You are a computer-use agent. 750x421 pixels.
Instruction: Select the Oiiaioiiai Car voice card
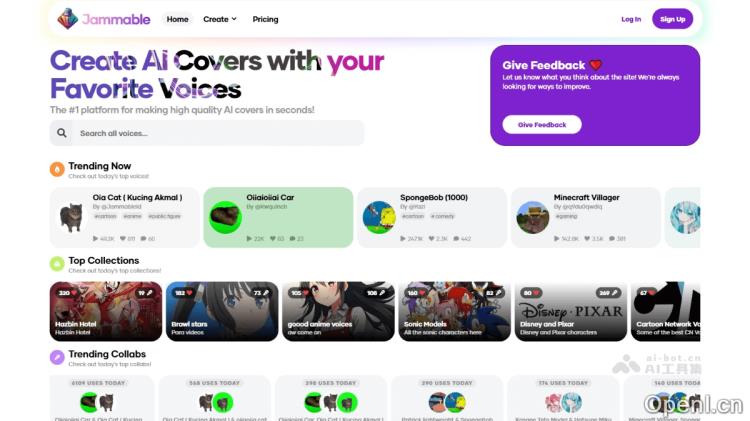pos(278,217)
